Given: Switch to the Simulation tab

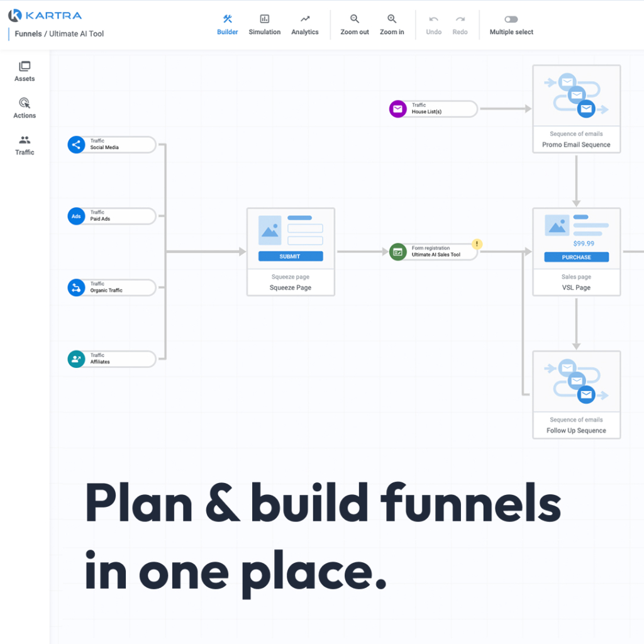Looking at the screenshot, I should point(265,25).
